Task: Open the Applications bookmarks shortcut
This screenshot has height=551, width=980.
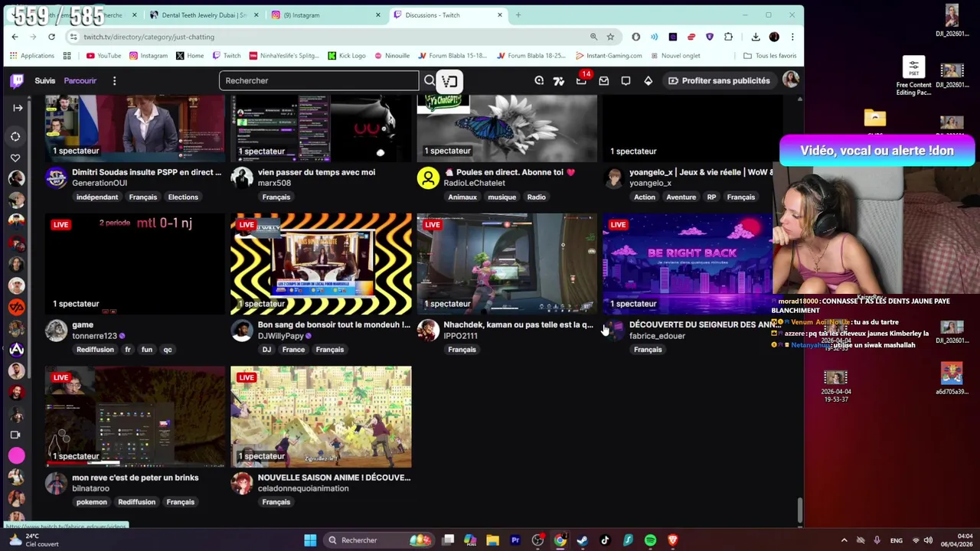Action: tap(31, 56)
